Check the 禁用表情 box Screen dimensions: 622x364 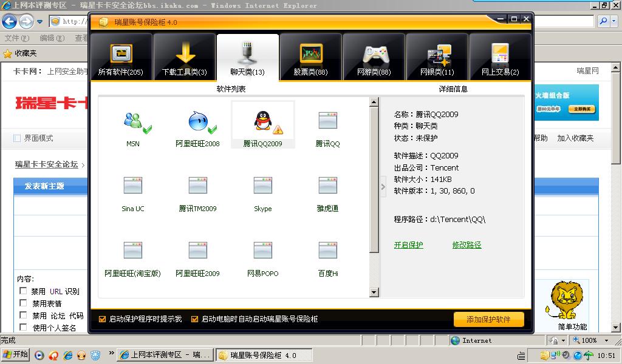24,303
